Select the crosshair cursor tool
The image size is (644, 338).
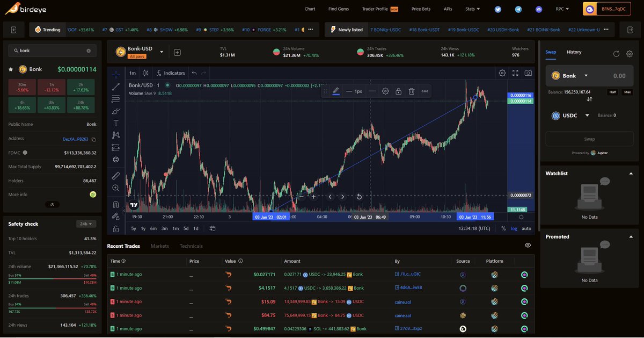coord(116,74)
